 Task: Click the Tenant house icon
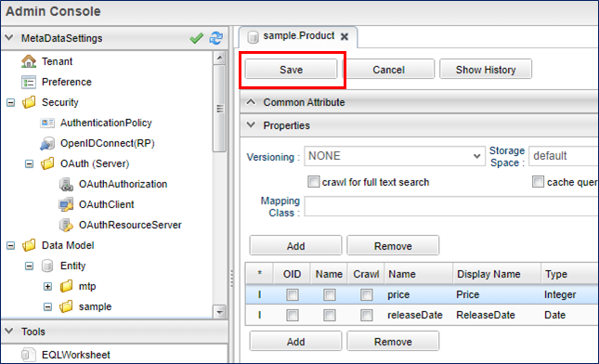point(29,61)
